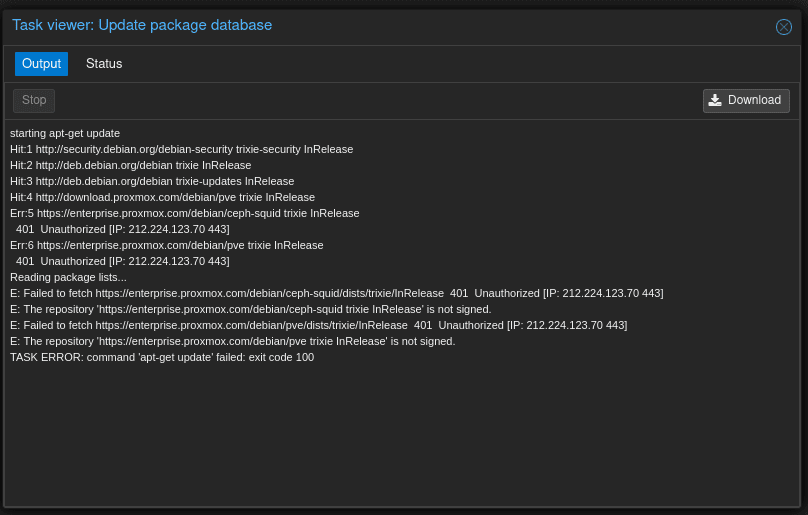808x515 pixels.
Task: Select the 'starting apt-get update' line
Action: (x=65, y=134)
